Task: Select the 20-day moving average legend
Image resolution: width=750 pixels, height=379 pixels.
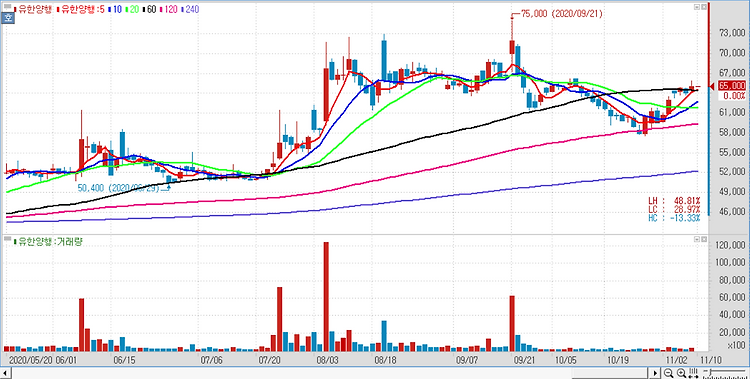Action: click(131, 9)
